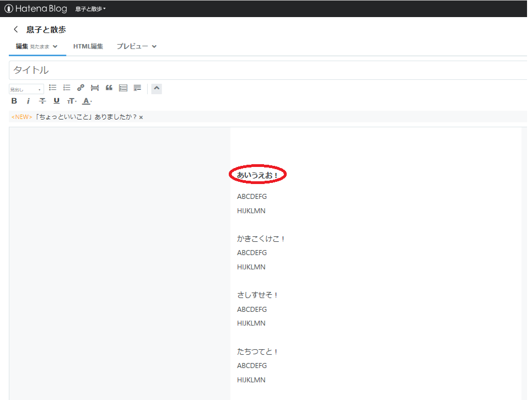Open the insert link tool
The height and width of the screenshot is (400, 532).
point(80,87)
